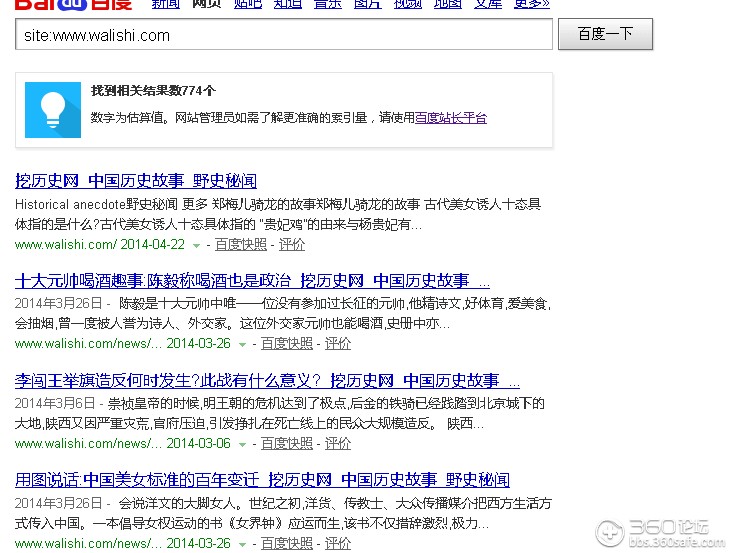Click the search box containing site:www.walishi.com
This screenshot has width=731, height=553.
pos(284,35)
